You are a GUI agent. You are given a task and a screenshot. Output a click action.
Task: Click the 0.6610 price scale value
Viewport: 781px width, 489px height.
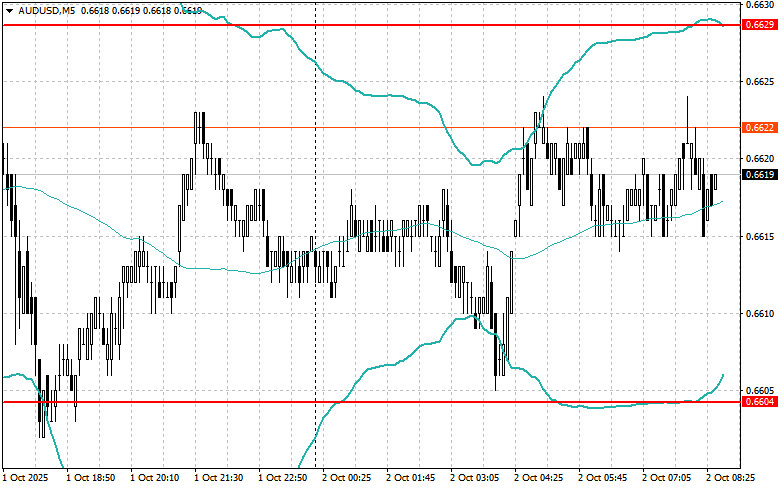tap(760, 314)
